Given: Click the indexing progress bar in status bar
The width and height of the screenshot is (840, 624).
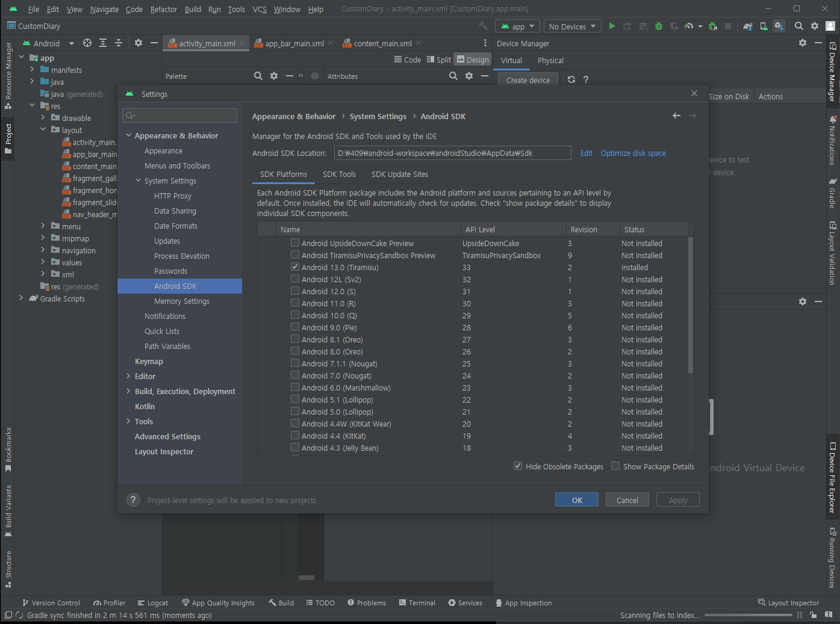Looking at the screenshot, I should pyautogui.click(x=749, y=615).
